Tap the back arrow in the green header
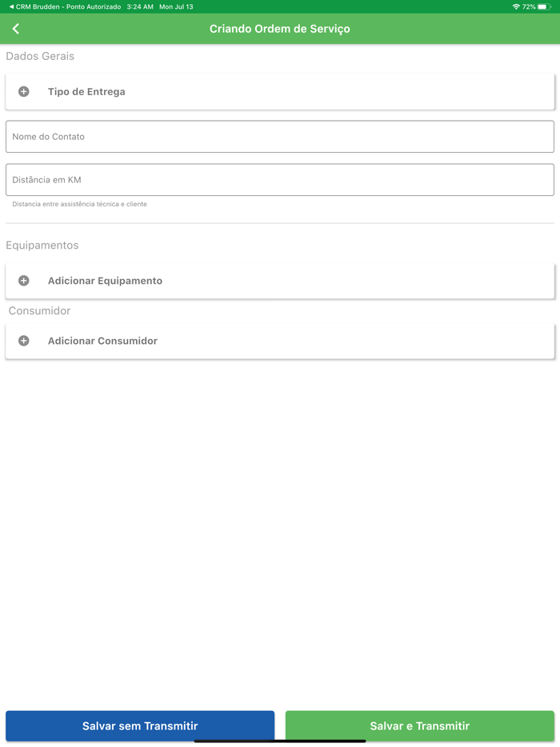The height and width of the screenshot is (747, 560). 15,28
